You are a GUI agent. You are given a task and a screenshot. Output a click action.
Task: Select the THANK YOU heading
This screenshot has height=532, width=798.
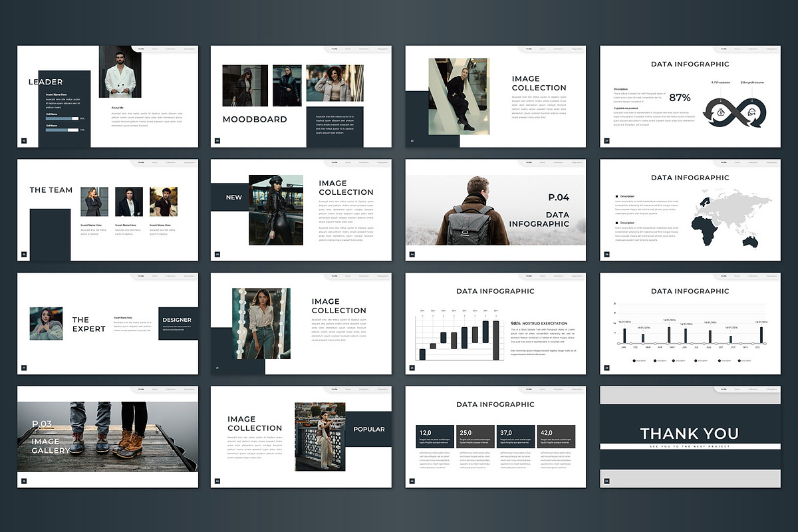pyautogui.click(x=690, y=434)
